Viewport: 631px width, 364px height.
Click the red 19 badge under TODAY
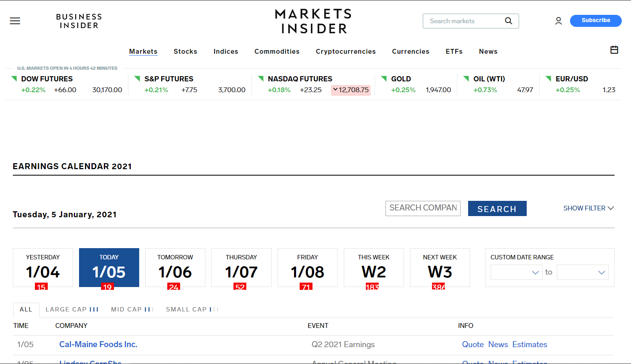tap(108, 287)
